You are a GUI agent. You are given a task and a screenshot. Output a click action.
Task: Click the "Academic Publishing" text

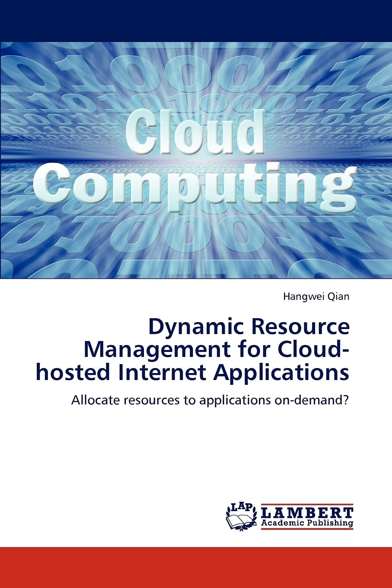pos(307,523)
